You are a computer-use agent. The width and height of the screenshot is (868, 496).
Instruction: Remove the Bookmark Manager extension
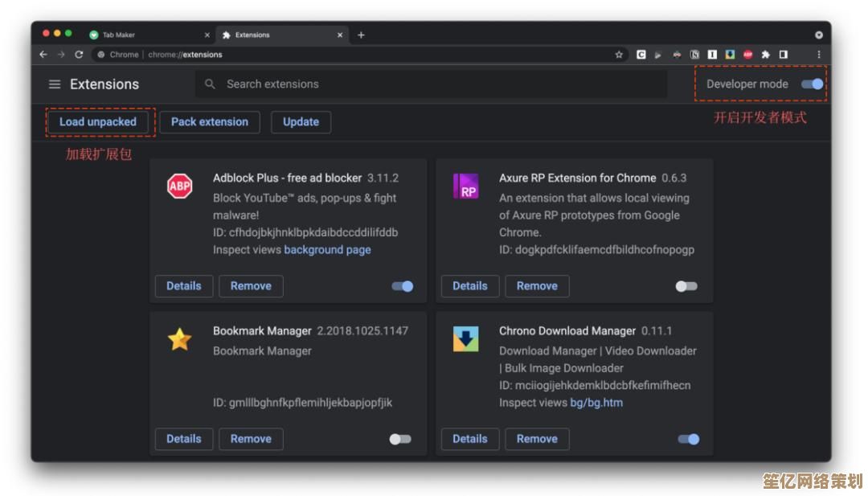[251, 439]
